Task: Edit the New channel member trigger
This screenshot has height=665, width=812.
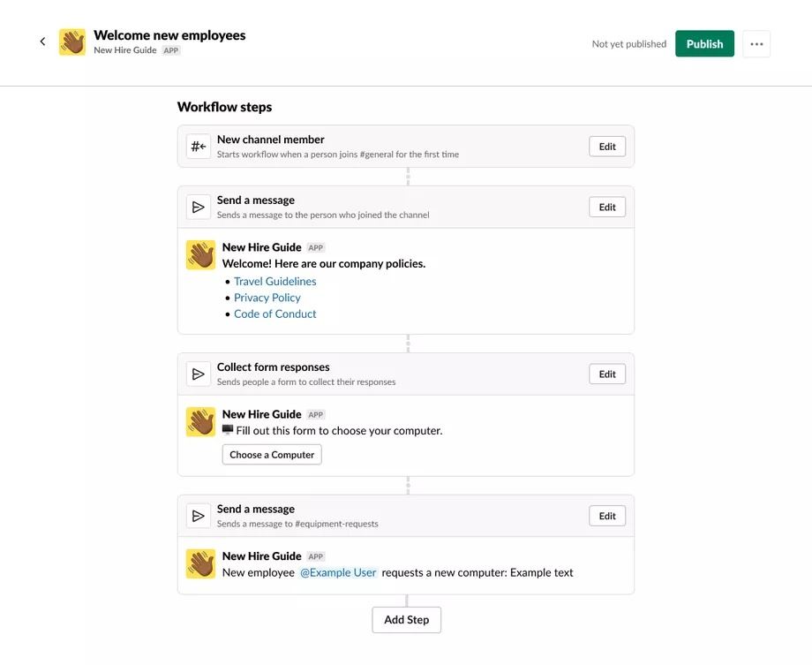Action: click(607, 147)
